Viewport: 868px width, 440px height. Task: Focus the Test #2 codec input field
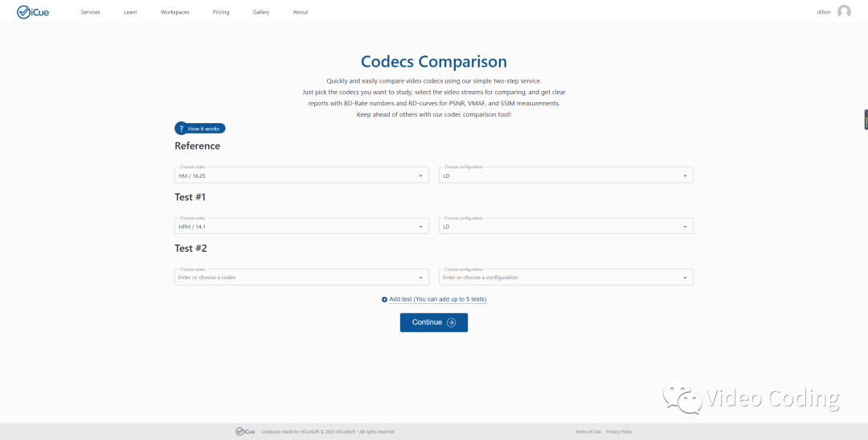coord(293,278)
